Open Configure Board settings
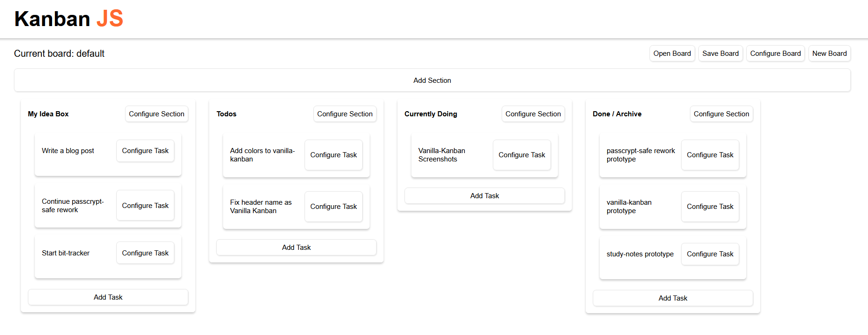 tap(775, 54)
